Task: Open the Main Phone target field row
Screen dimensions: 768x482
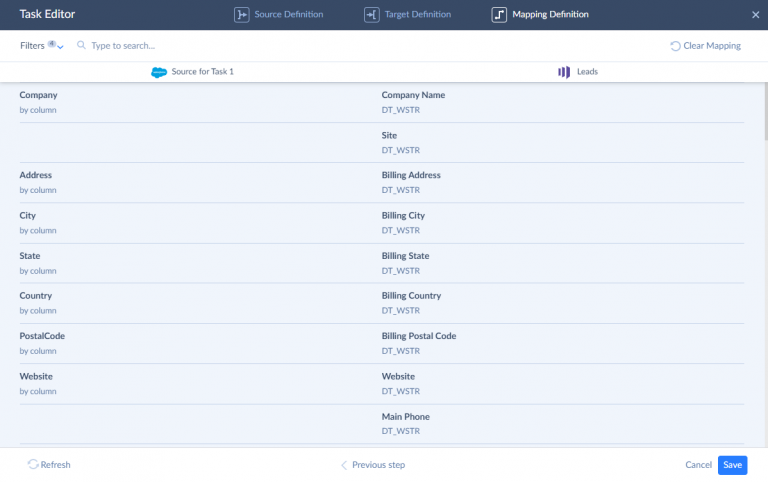Action: pyautogui.click(x=560, y=423)
